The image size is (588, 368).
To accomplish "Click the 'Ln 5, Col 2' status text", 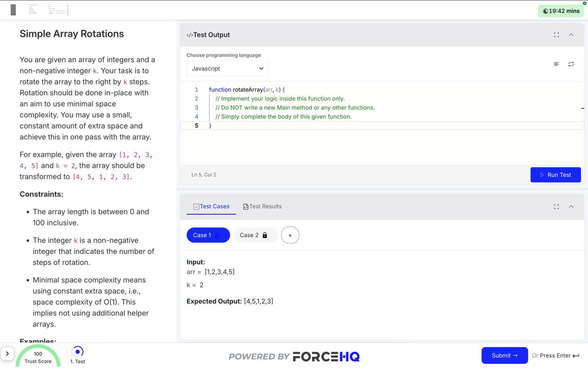I will pos(204,175).
